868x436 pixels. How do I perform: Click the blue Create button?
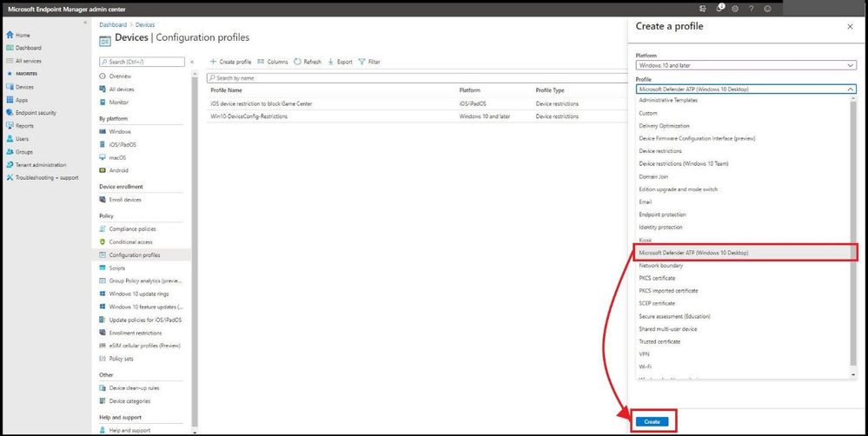coord(653,421)
